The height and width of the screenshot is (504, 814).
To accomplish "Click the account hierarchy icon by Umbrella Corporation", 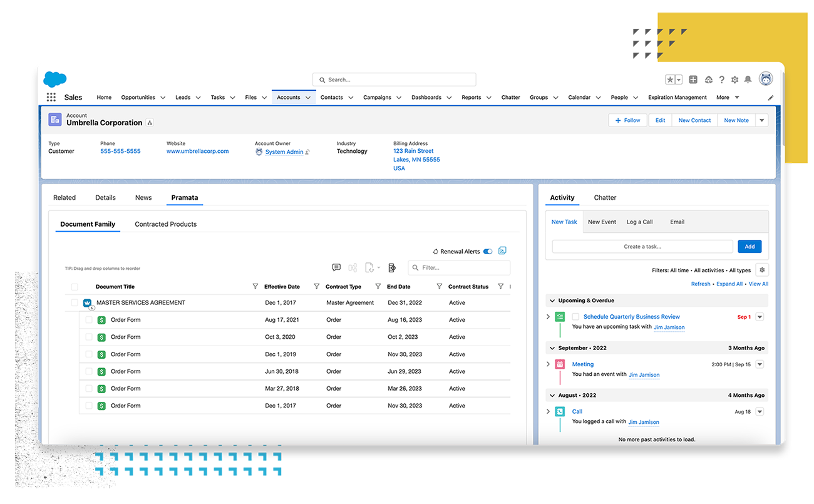I will pos(150,123).
